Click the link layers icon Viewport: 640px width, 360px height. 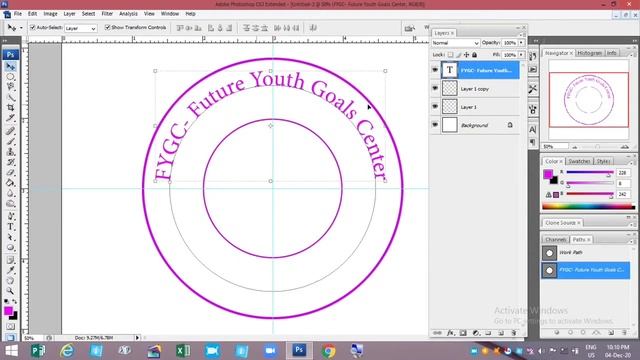point(437,333)
